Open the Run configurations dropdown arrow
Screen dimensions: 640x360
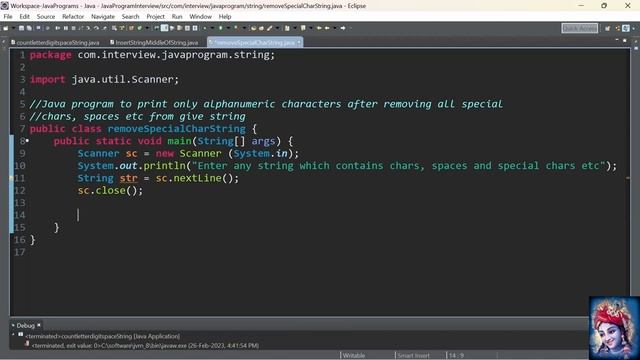[229, 28]
